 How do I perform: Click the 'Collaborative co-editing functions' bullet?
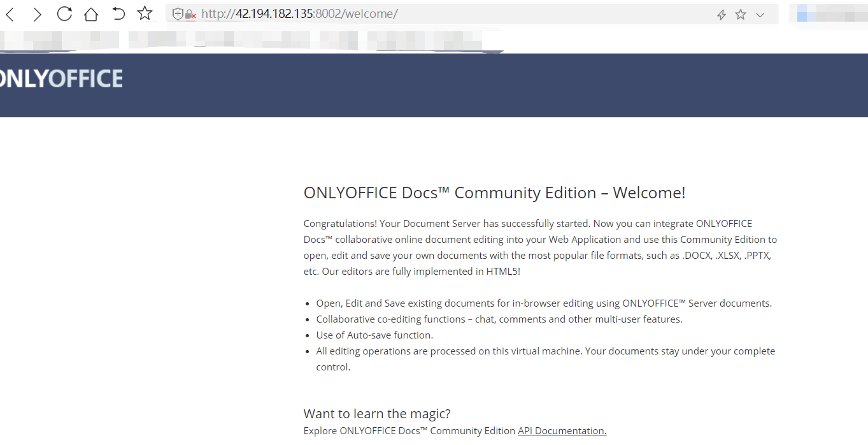tap(499, 319)
